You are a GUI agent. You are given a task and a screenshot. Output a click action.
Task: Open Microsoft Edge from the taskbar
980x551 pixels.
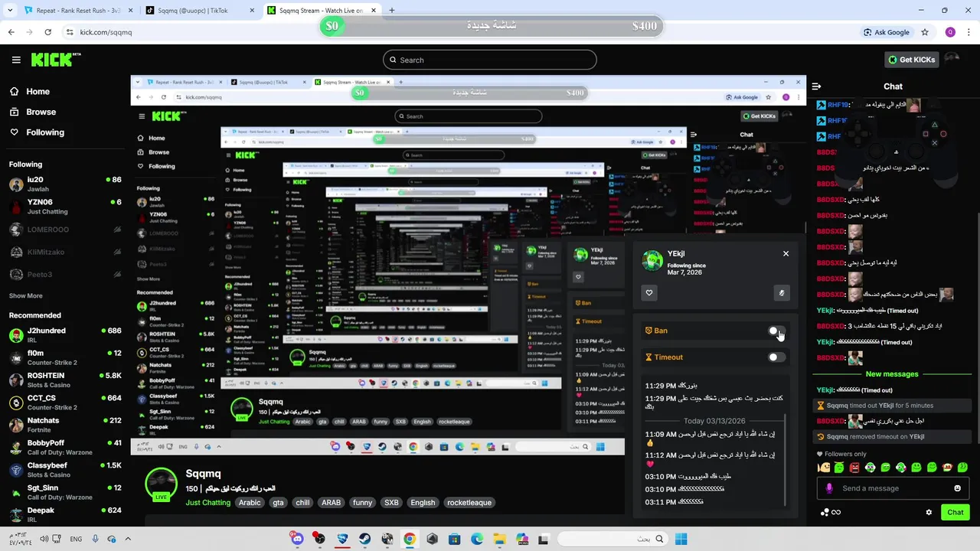pos(477,539)
